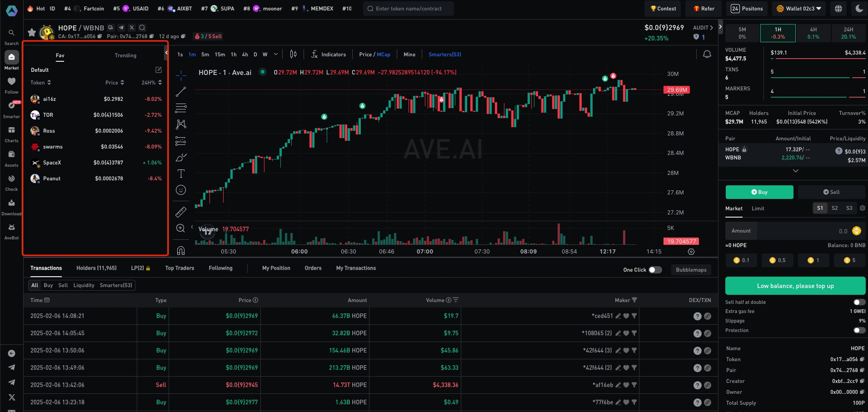Select the ruler measure tool
The height and width of the screenshot is (412, 868).
pyautogui.click(x=181, y=212)
